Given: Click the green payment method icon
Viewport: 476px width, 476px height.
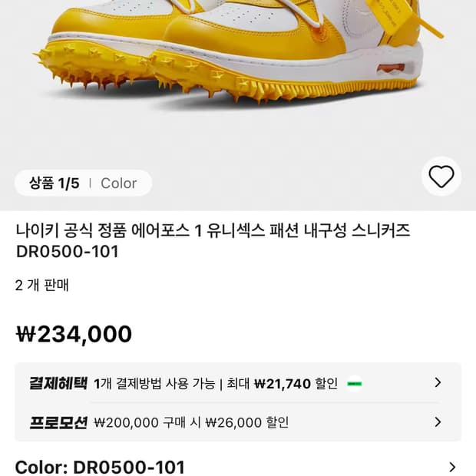Looking at the screenshot, I should point(354,383).
